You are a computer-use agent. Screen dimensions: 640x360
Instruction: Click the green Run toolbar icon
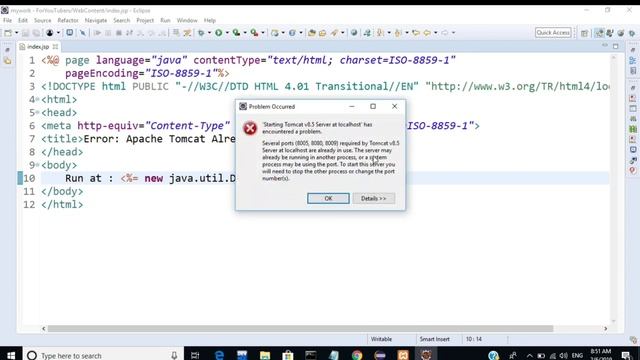[219, 33]
